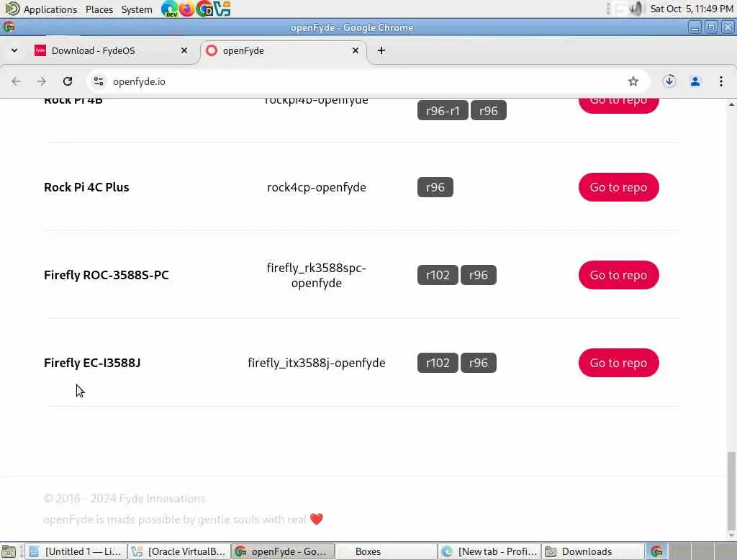Switch to Downloads taskbar window
Screen dimensions: 737x560
click(593, 551)
